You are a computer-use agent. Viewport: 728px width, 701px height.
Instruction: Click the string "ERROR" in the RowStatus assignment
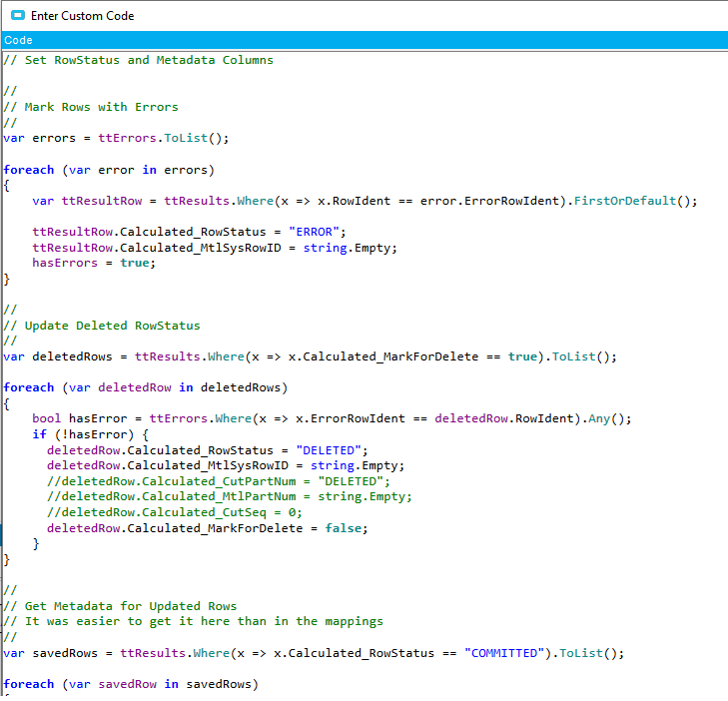[315, 232]
